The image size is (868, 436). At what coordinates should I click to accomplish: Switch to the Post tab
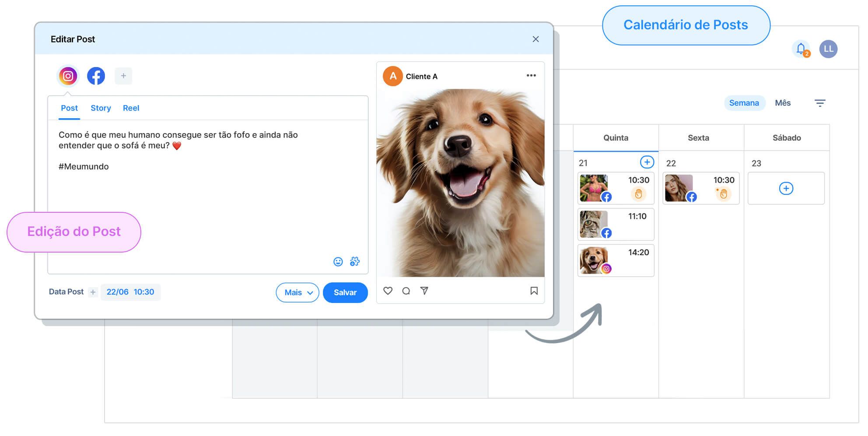coord(69,108)
